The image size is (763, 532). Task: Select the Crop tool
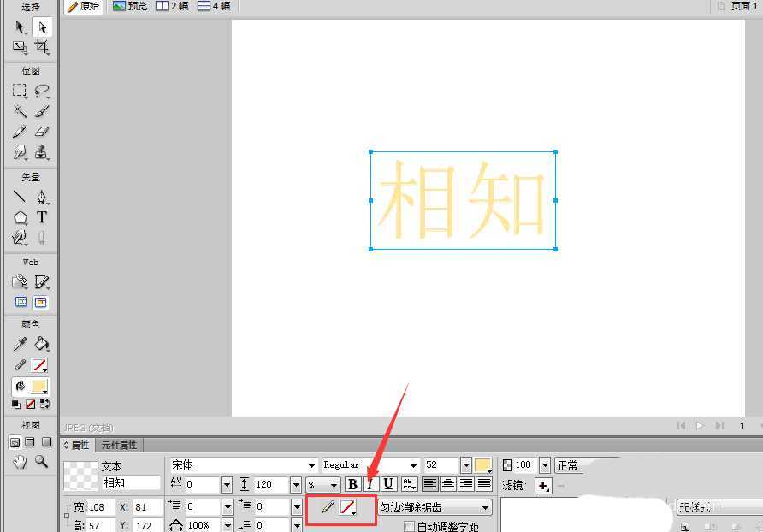pyautogui.click(x=42, y=48)
